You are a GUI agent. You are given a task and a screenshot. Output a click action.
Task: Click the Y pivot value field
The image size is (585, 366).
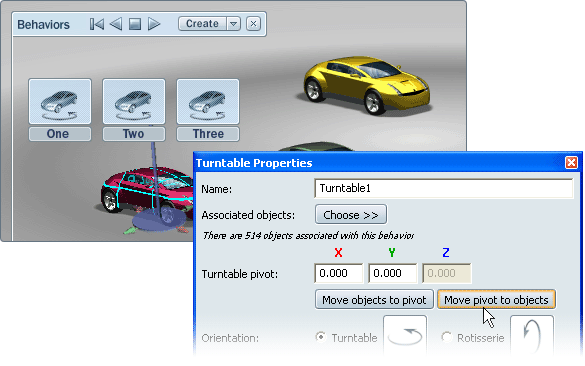click(392, 273)
